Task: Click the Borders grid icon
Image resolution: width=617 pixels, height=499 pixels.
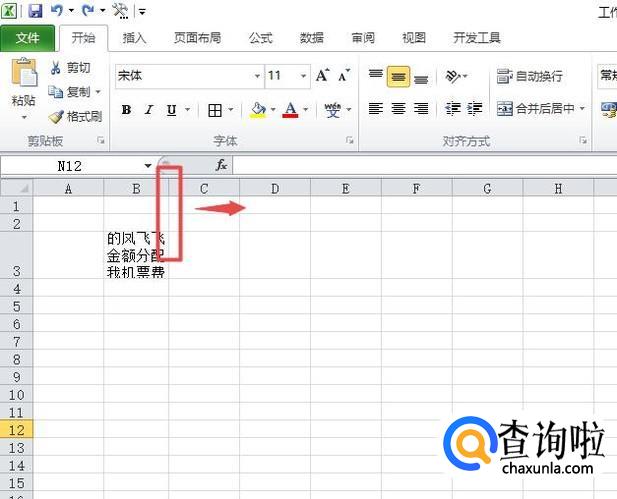Action: 215,110
